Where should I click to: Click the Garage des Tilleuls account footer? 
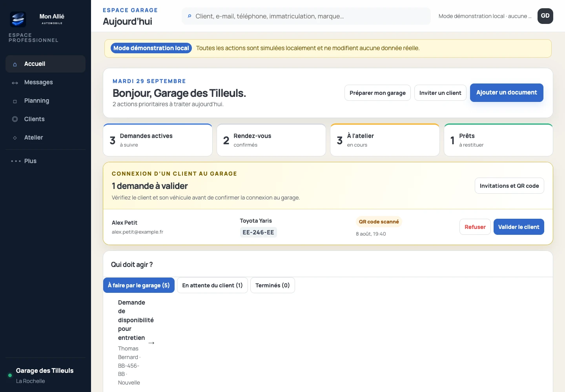click(x=46, y=375)
